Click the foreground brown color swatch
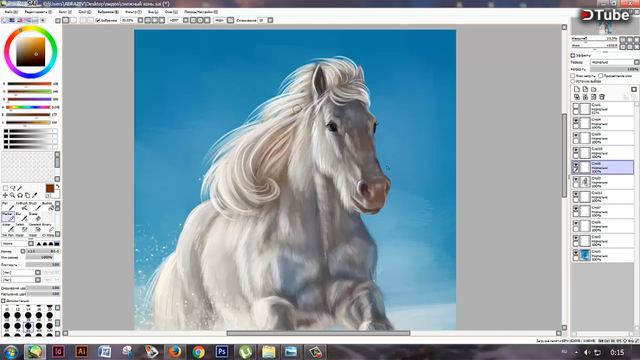 point(50,189)
